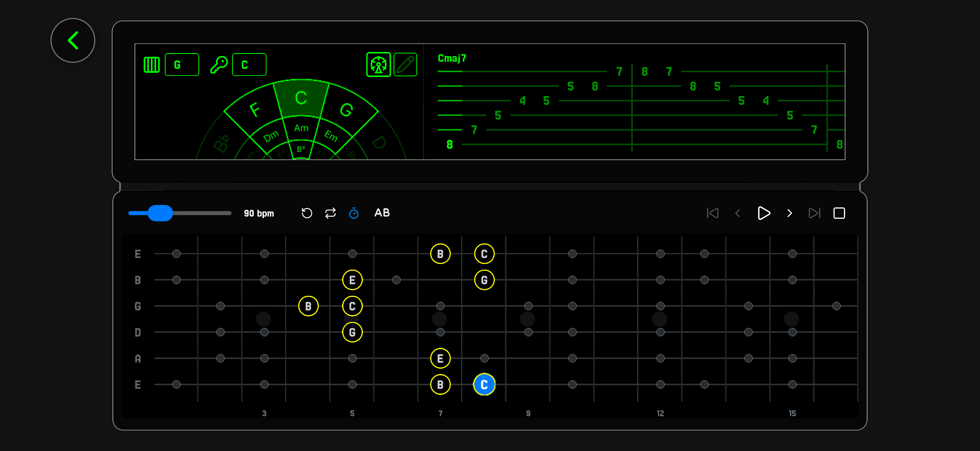Enable AB loop mode
This screenshot has height=451, width=980.
click(x=382, y=213)
